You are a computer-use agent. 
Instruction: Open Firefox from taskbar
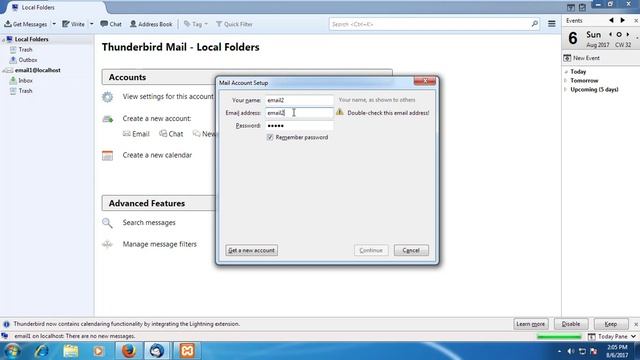(x=128, y=351)
